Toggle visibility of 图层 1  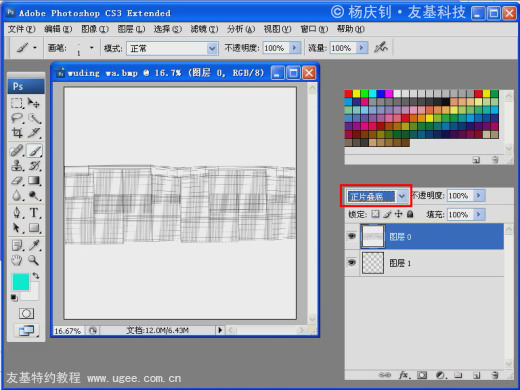click(x=352, y=262)
